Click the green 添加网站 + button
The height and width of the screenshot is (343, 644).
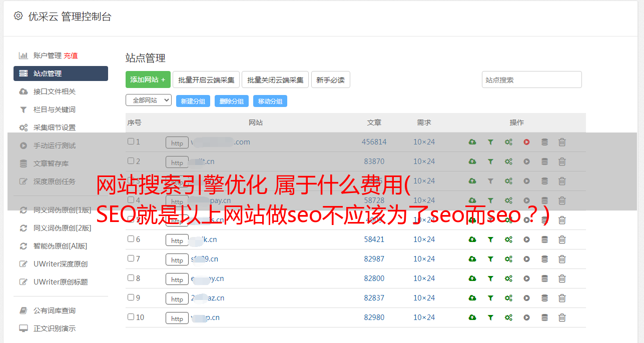pos(148,79)
